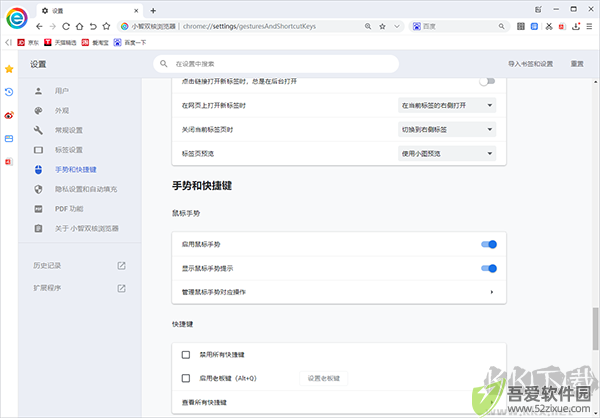Click the scissors screenshot icon
This screenshot has width=600, height=418.
[x=549, y=26]
